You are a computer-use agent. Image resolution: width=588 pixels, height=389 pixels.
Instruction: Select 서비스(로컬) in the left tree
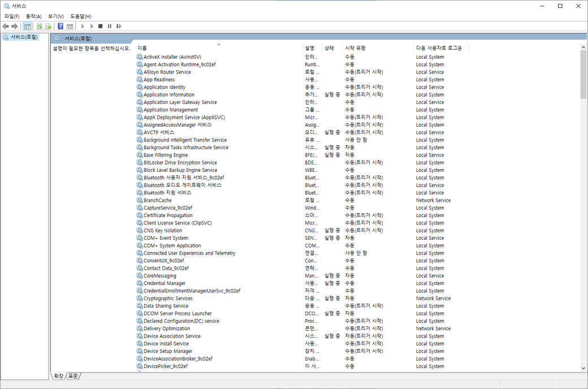(x=24, y=37)
